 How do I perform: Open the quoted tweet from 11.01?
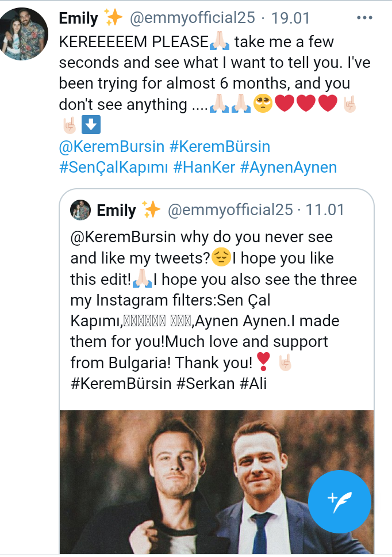pyautogui.click(x=213, y=299)
